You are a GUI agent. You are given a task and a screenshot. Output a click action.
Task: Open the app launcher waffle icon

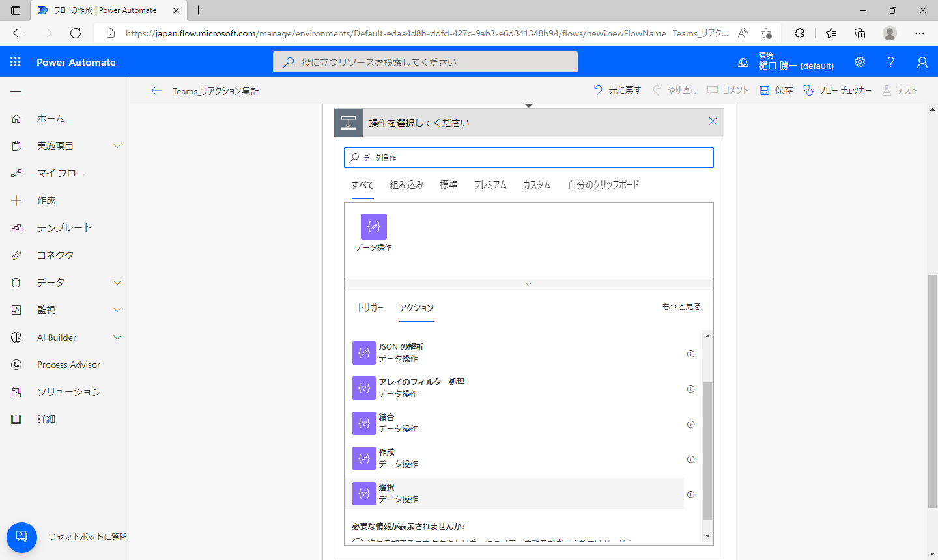click(x=16, y=62)
